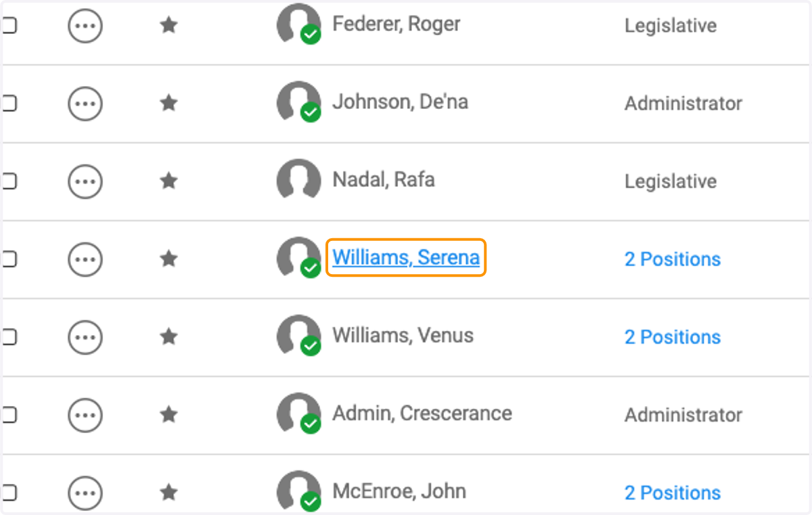Open the ellipsis menu for McEnroe, John
812x515 pixels.
(x=85, y=493)
